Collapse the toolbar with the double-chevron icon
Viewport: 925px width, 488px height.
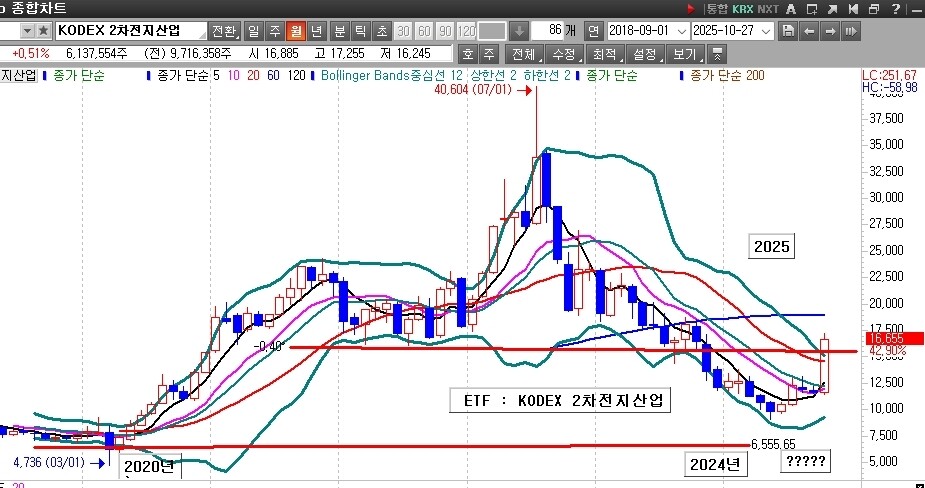click(x=717, y=54)
